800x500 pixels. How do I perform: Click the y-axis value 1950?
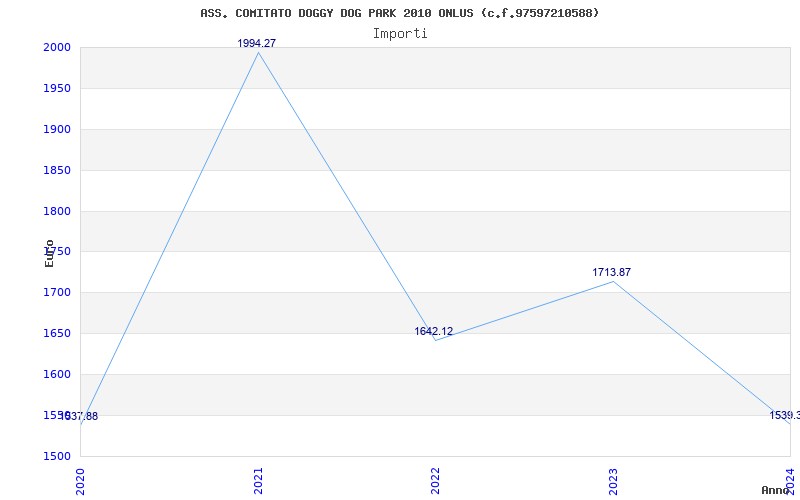tap(57, 88)
